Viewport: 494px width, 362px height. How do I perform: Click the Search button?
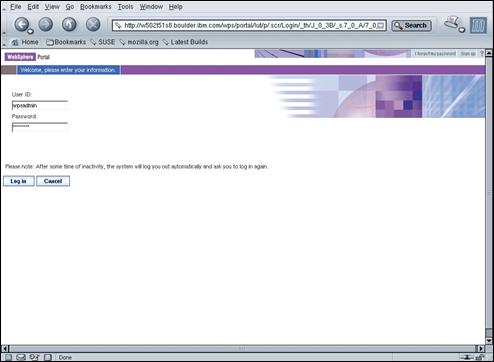click(411, 26)
